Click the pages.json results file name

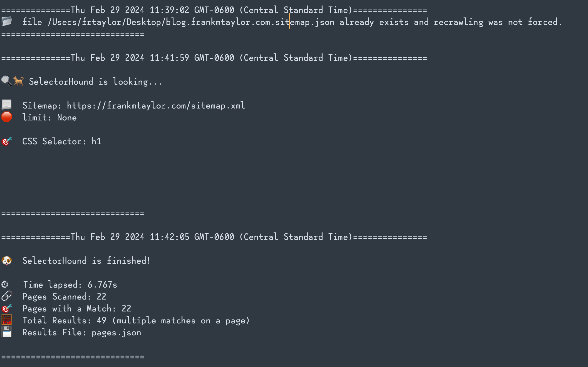[116, 332]
